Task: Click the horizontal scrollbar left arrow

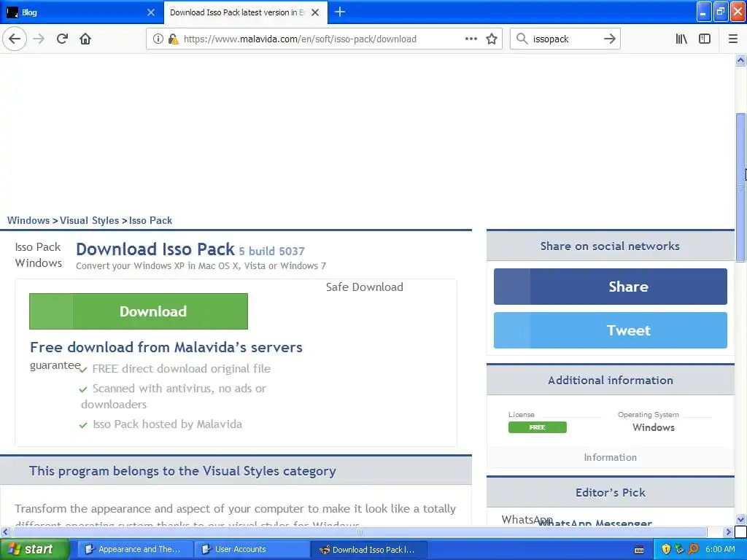Action: pos(5,532)
